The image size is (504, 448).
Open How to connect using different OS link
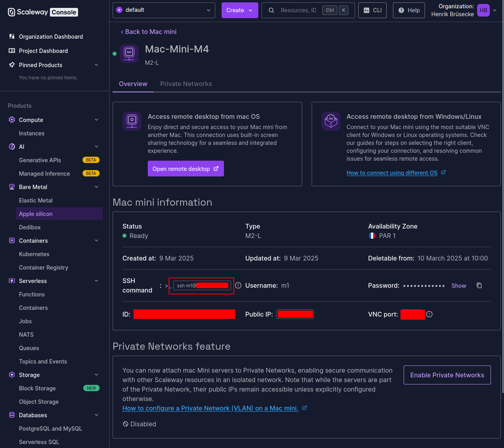(396, 173)
